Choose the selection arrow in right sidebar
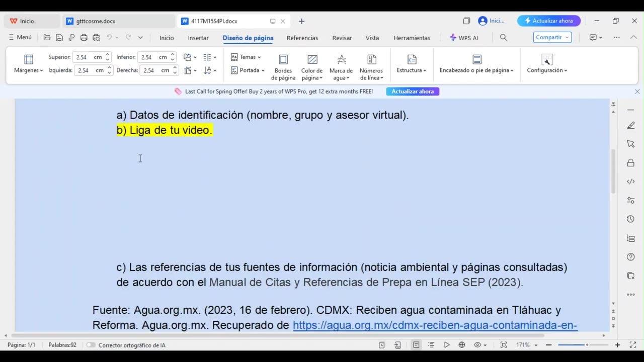This screenshot has width=644, height=362. tap(631, 144)
